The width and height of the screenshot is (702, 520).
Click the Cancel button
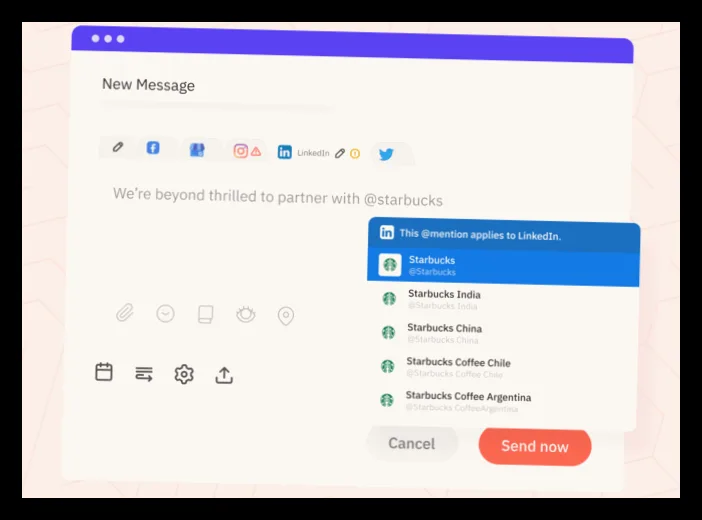click(x=411, y=443)
